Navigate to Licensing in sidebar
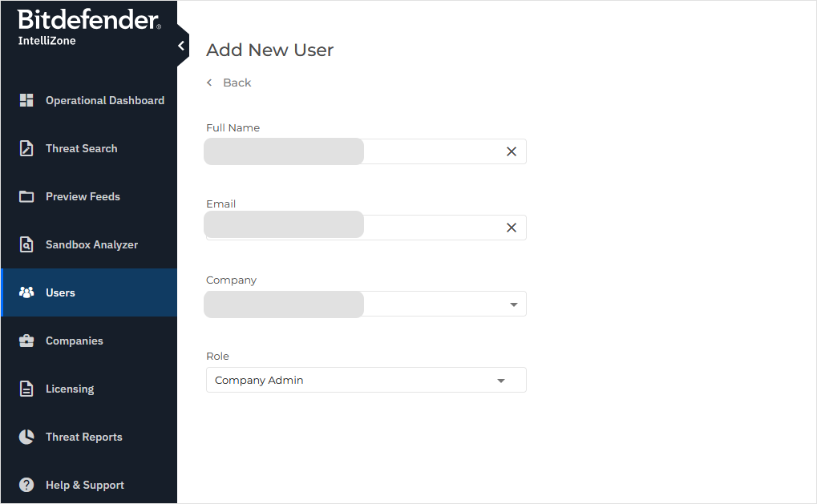Viewport: 817px width, 504px height. point(70,389)
